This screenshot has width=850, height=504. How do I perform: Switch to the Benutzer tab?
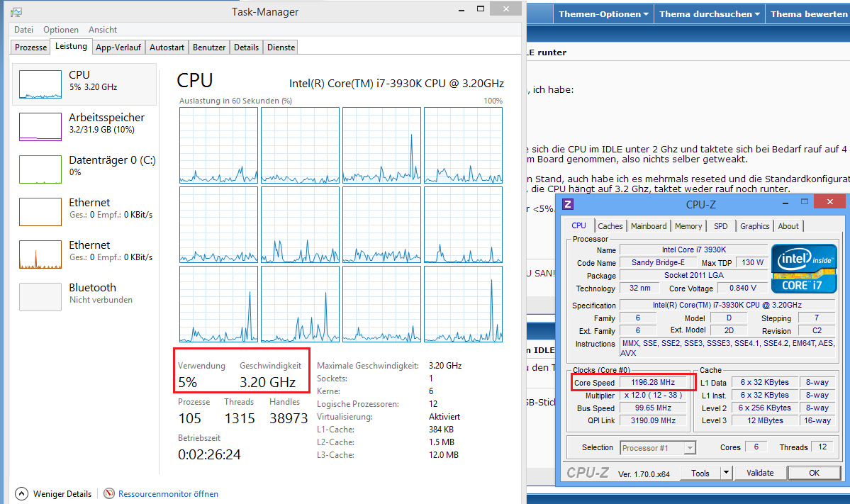(208, 47)
